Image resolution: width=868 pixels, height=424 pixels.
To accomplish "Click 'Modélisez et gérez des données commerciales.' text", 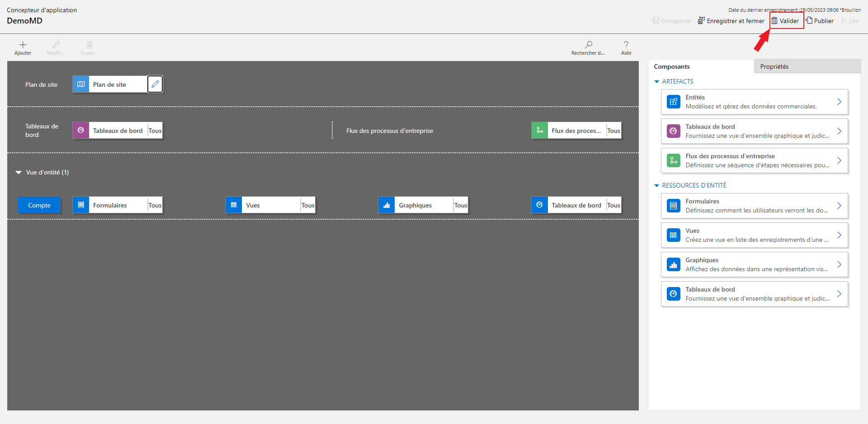I will (x=751, y=107).
